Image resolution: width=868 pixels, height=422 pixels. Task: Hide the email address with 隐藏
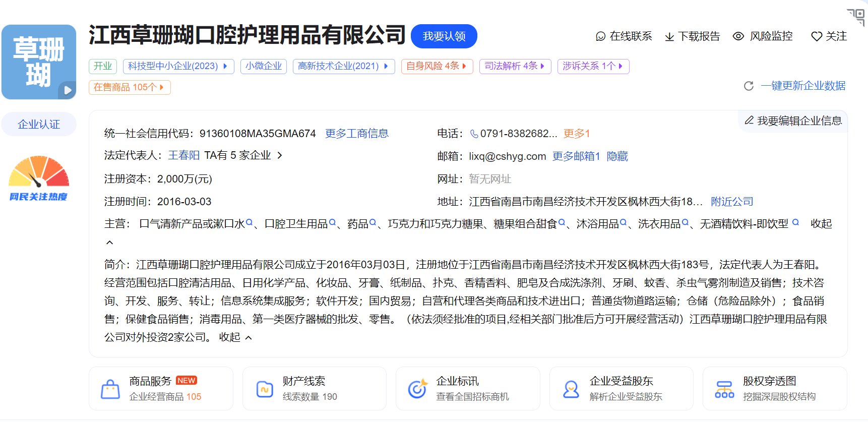[x=617, y=156]
